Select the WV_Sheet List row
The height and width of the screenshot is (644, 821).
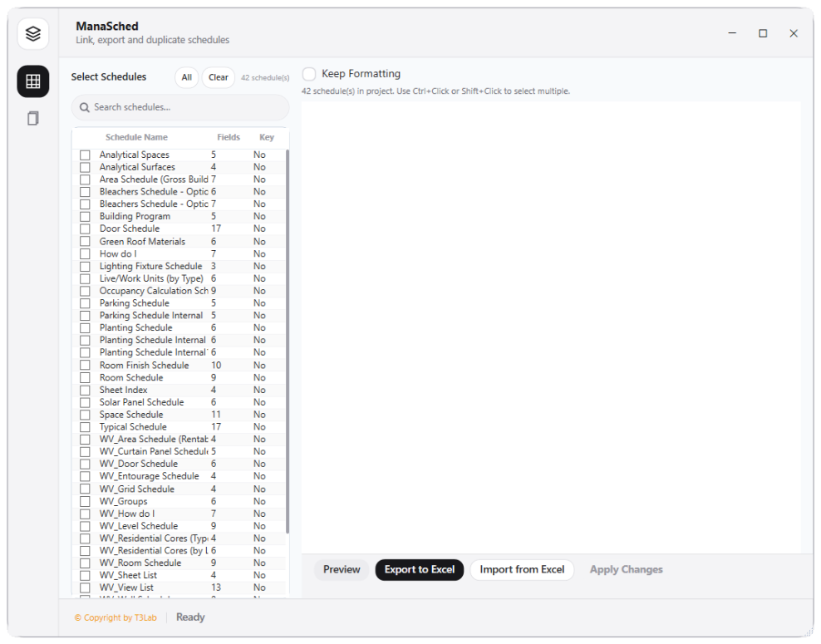click(179, 575)
